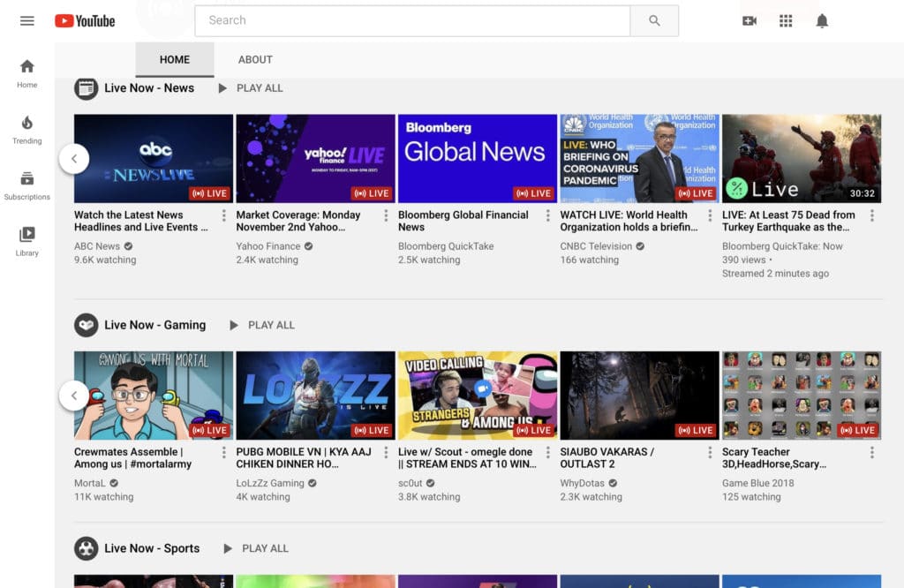Open Yahoo Finance channel link
Screen dimensions: 904x588
tap(268, 246)
